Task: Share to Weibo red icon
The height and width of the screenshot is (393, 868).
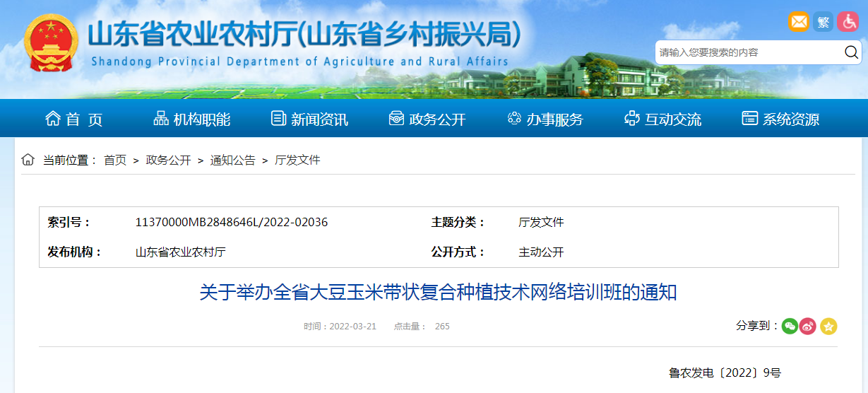Action: pyautogui.click(x=808, y=326)
